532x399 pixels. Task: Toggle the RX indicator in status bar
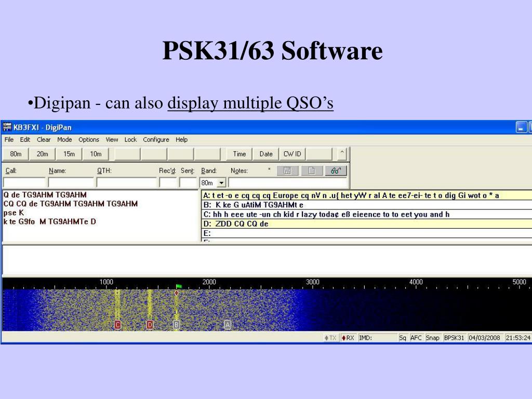348,338
